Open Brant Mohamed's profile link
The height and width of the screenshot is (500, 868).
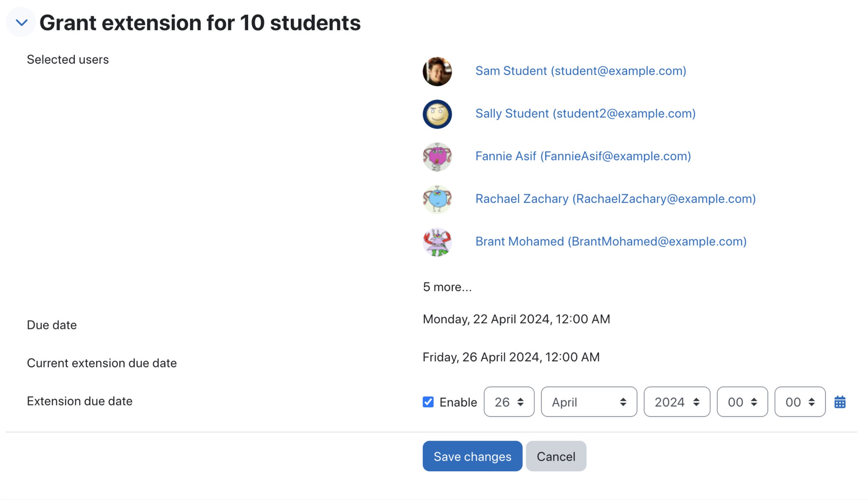(611, 241)
